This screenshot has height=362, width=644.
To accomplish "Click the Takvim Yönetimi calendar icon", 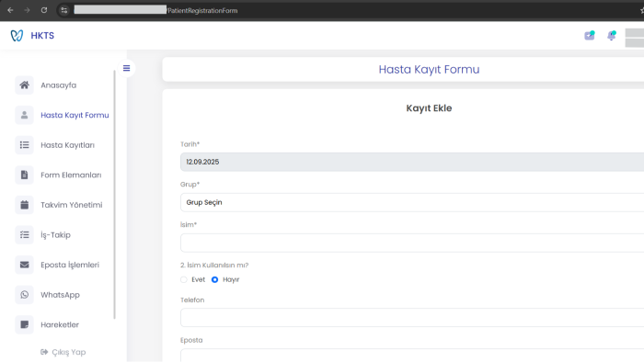I will pos(24,205).
